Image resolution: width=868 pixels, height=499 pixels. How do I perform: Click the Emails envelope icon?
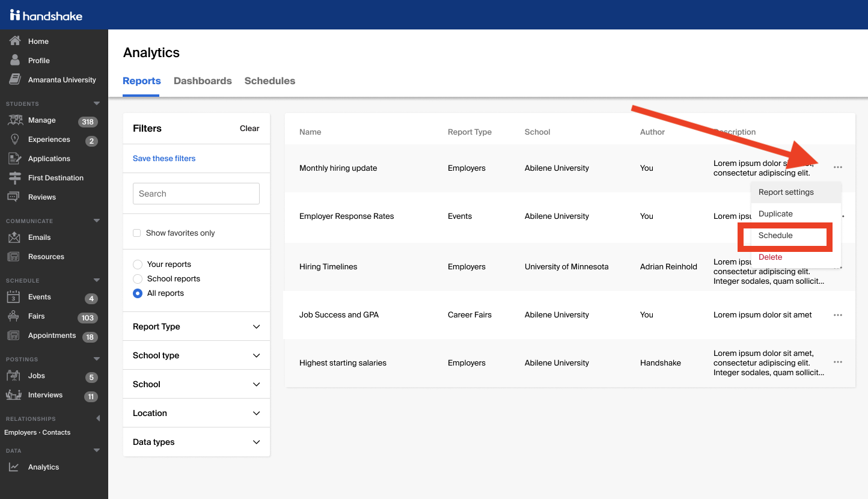pos(14,237)
